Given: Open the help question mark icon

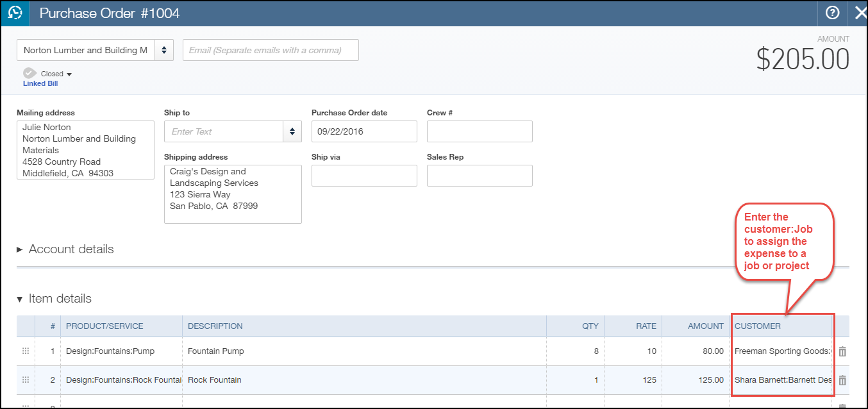Looking at the screenshot, I should coord(833,13).
